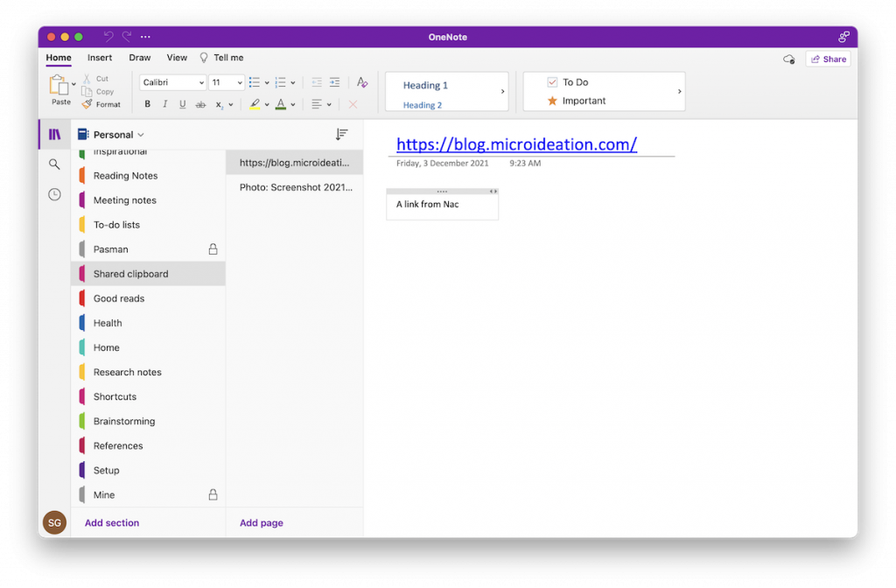Click Add page
Screen dimensions: 896x588
coord(261,523)
